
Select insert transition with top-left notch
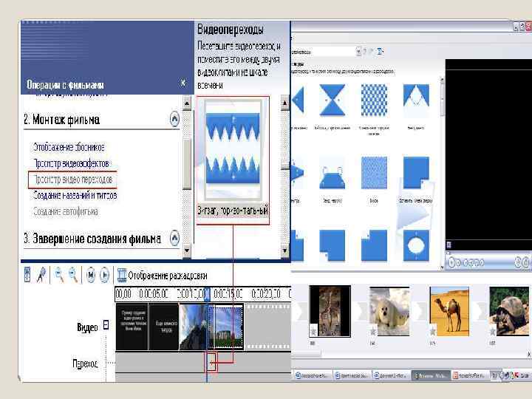coord(374,245)
